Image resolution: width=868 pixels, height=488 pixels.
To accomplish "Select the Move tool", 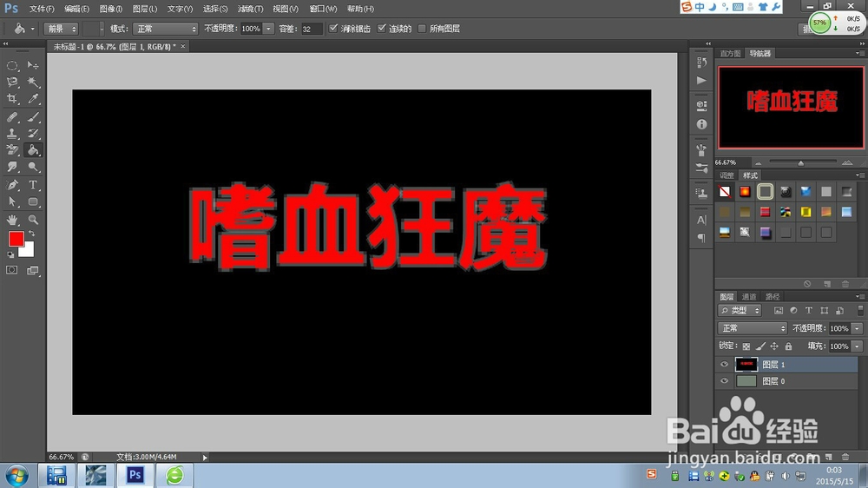I will click(33, 65).
